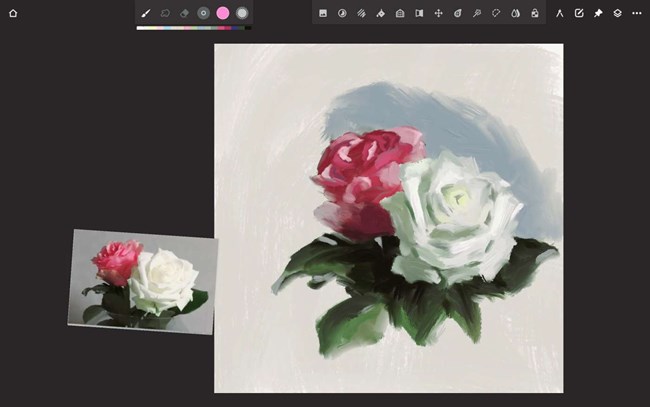Open the brush size settings circle
This screenshot has width=650, height=407.
[203, 13]
